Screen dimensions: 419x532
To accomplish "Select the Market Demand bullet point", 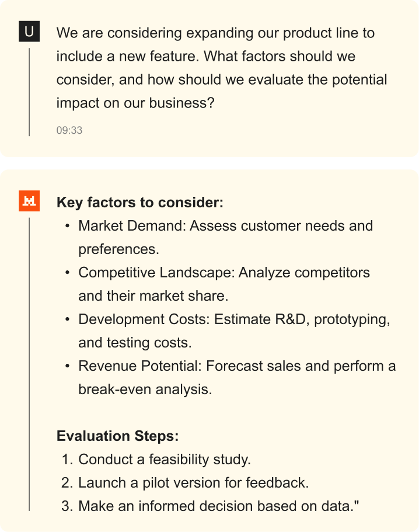I will click(x=225, y=226).
